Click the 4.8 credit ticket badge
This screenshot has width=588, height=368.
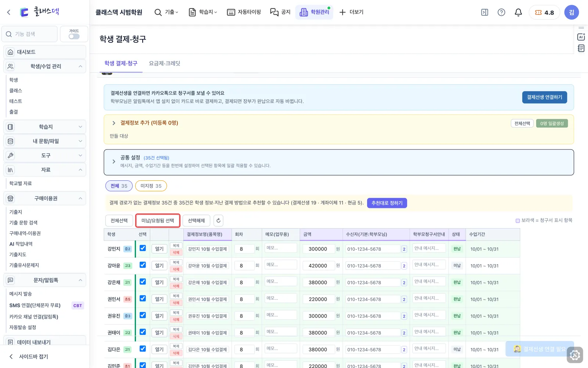tap(544, 12)
